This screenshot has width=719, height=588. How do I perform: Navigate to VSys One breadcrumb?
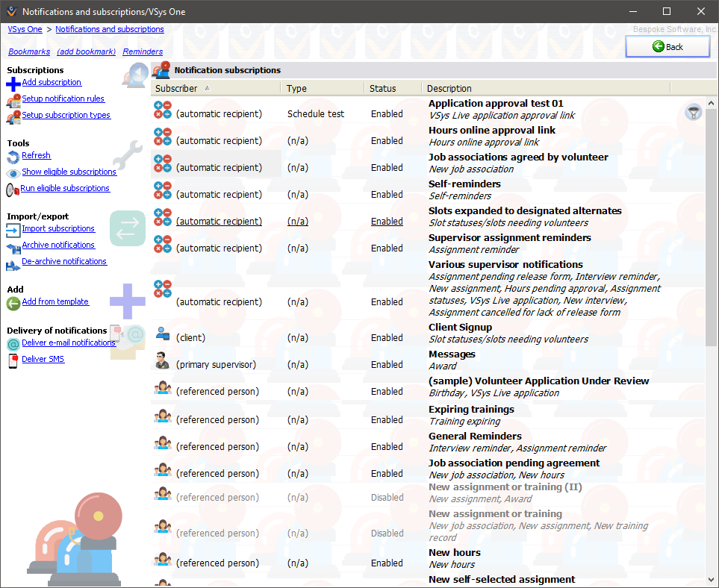[25, 29]
